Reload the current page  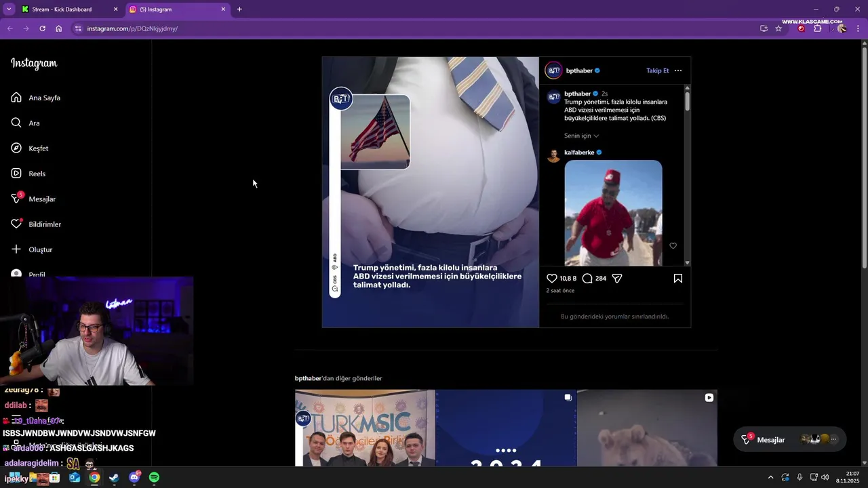(x=42, y=28)
